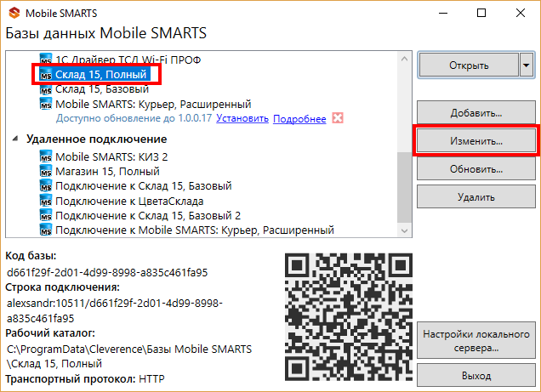Click database code d661f29f-2d01-4d99-8998-a835c461fa95
Image resolution: width=541 pixels, height=392 pixels.
pyautogui.click(x=107, y=272)
